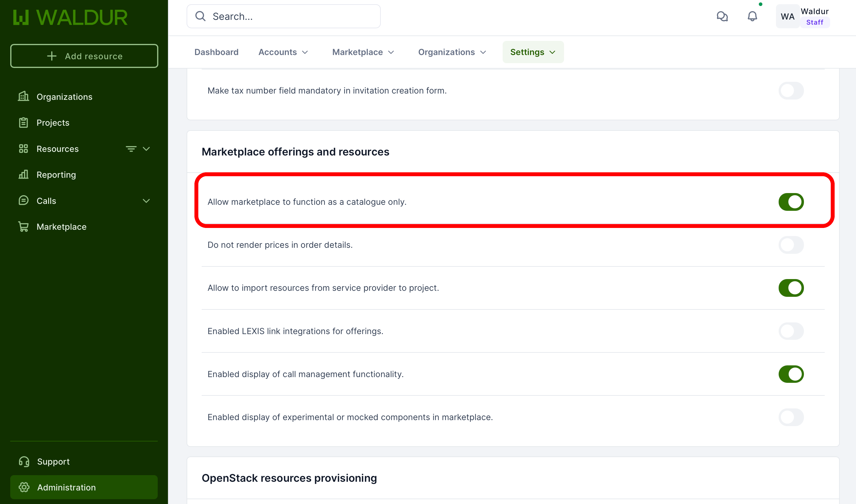This screenshot has width=856, height=504.
Task: Expand the Calls sidebar section
Action: point(146,201)
